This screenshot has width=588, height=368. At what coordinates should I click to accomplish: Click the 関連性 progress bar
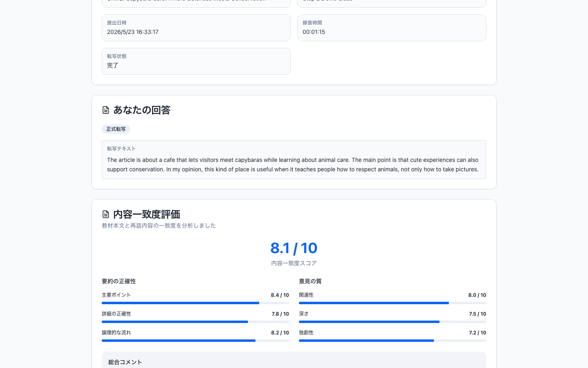[x=392, y=303]
